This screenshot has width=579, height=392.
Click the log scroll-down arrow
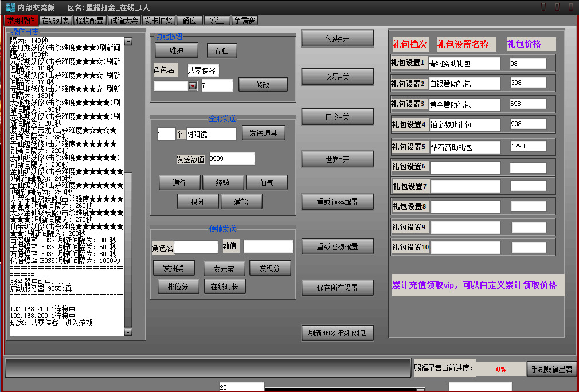coord(128,332)
